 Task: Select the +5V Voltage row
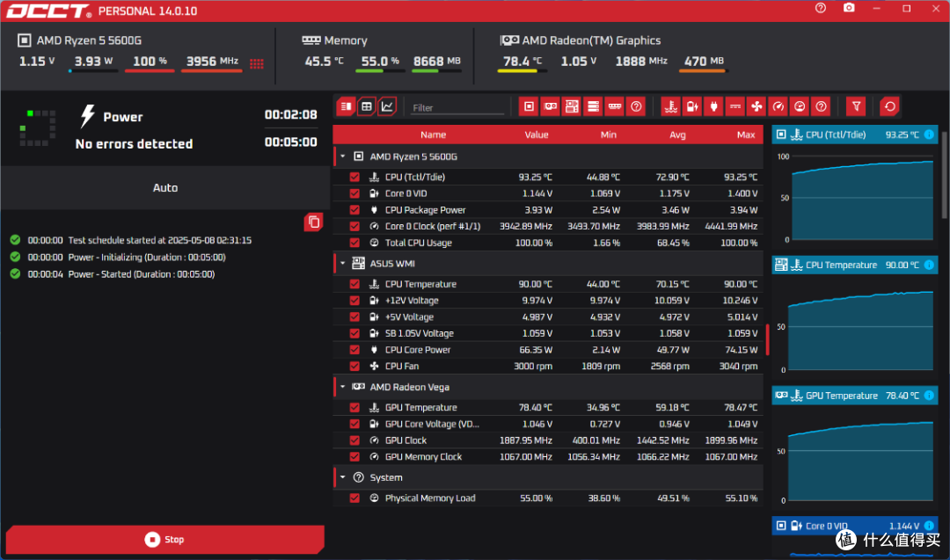(548, 316)
